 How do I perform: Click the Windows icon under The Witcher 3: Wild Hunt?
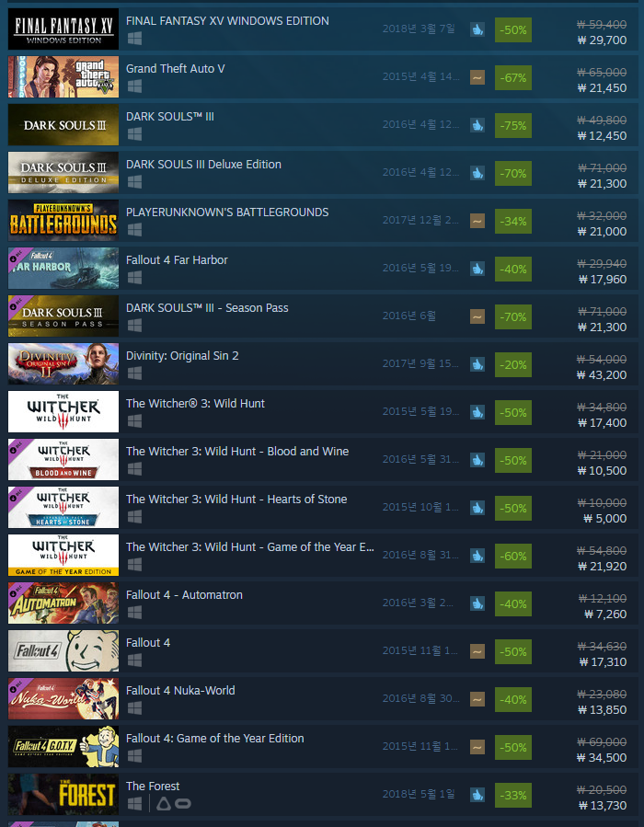point(134,421)
